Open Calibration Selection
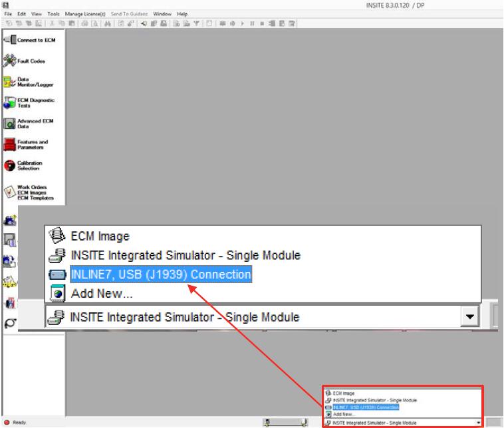The height and width of the screenshot is (428, 504). tap(23, 165)
